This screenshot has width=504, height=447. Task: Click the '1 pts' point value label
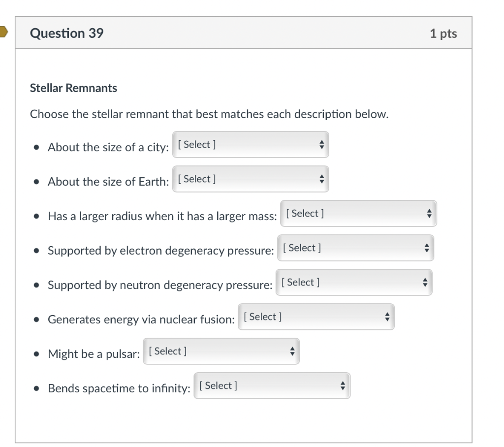pyautogui.click(x=443, y=33)
